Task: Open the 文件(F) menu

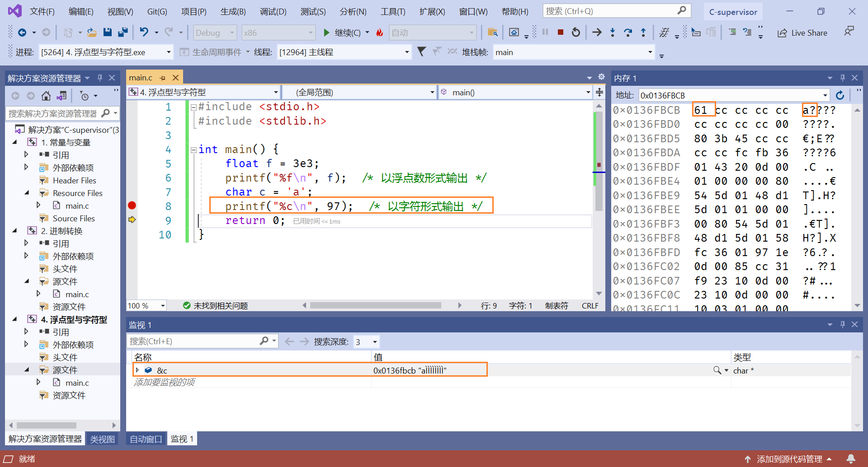Action: point(42,11)
